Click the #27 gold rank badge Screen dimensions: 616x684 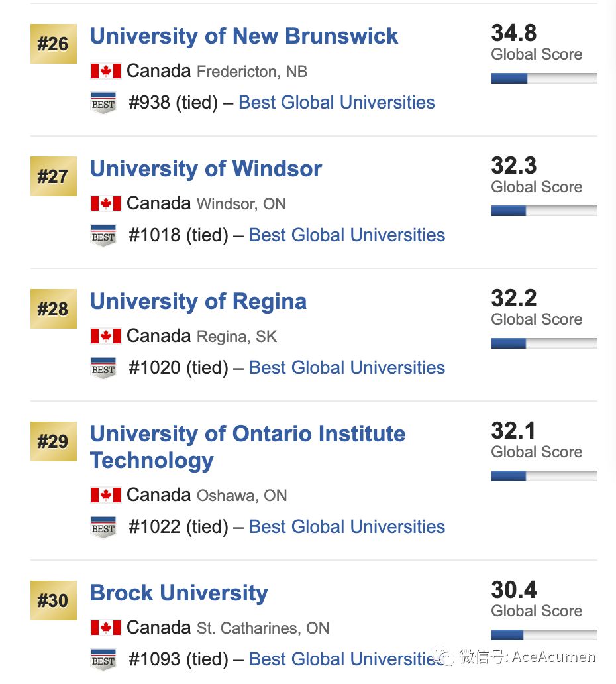[x=54, y=176]
